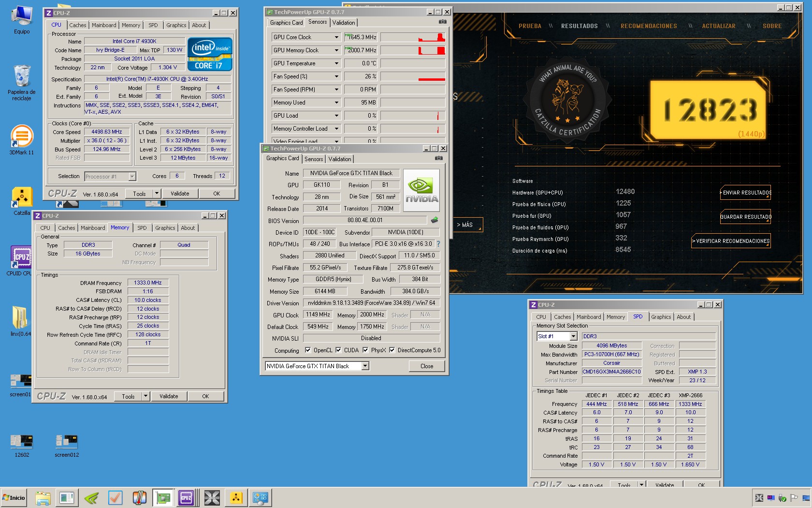Open Windows Explorer from the taskbar
The height and width of the screenshot is (508, 812).
[43, 497]
